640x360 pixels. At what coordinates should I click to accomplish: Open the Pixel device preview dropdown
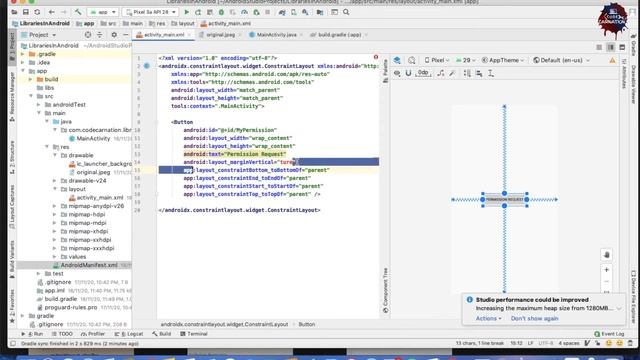[436, 60]
